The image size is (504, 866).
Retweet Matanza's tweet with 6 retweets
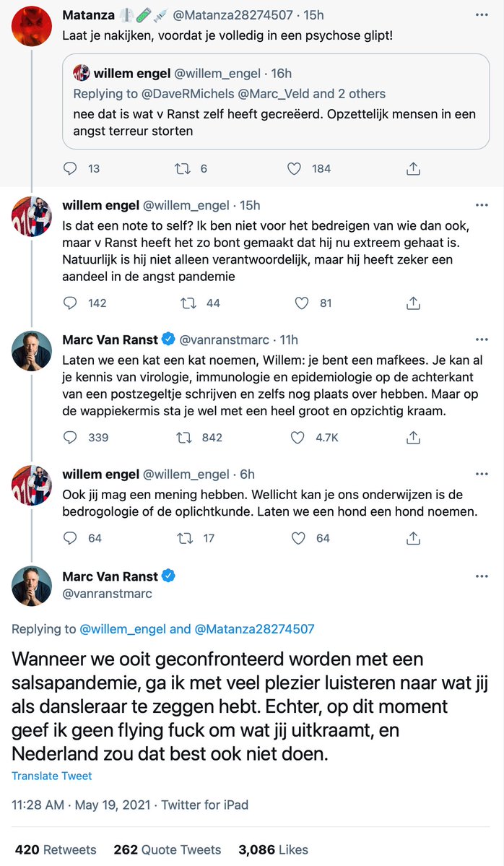coord(183,168)
